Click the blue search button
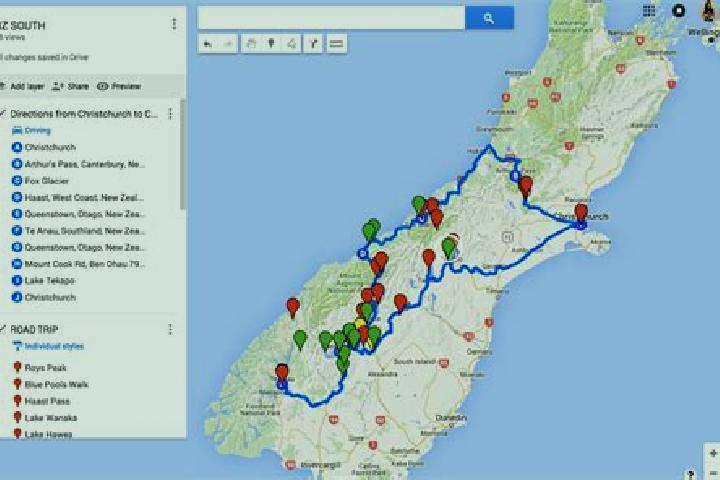Viewport: 720px width, 480px height. [489, 18]
